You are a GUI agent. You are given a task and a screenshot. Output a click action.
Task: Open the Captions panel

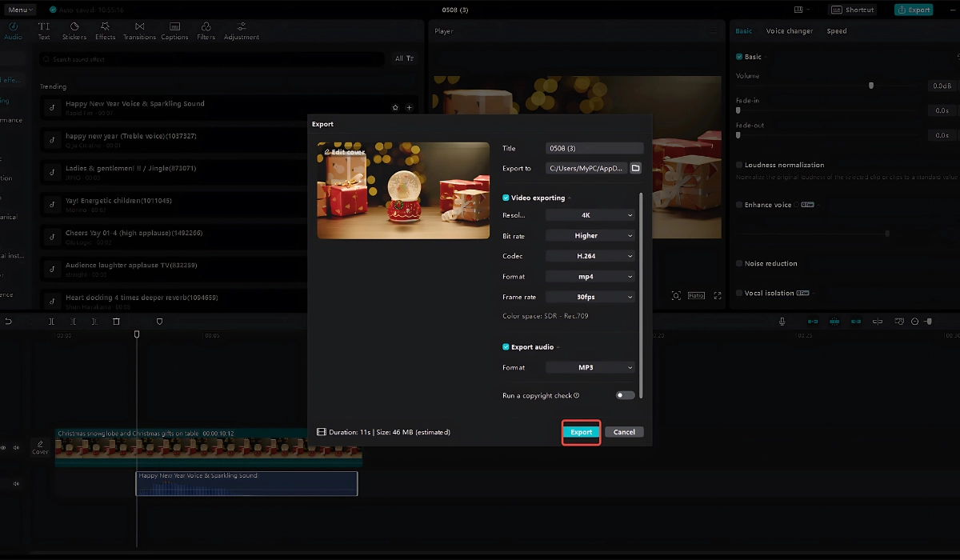pyautogui.click(x=174, y=31)
